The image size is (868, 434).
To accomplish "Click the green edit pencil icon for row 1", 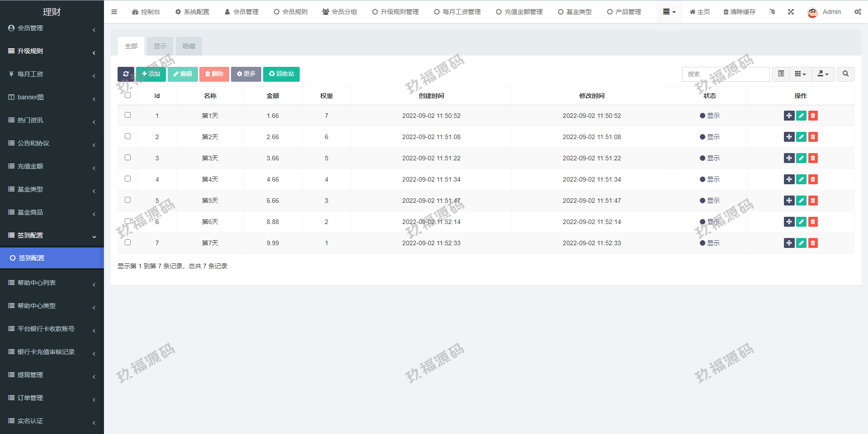I will pyautogui.click(x=801, y=116).
